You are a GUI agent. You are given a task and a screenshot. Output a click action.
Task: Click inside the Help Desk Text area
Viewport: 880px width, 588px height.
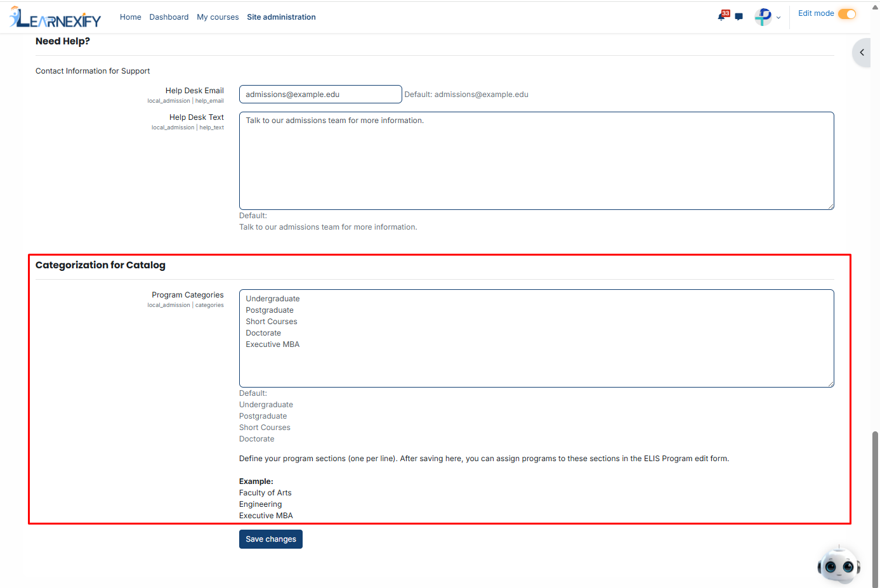[x=537, y=161]
